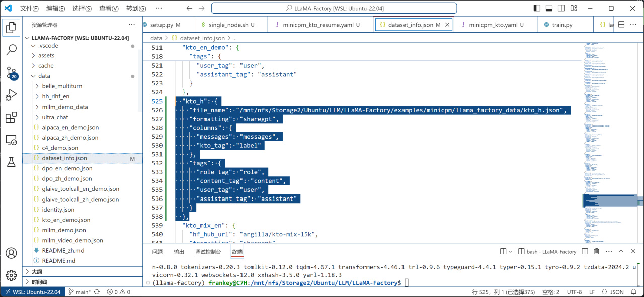This screenshot has height=297, width=644.
Task: Open the Testing flask view
Action: tap(11, 162)
